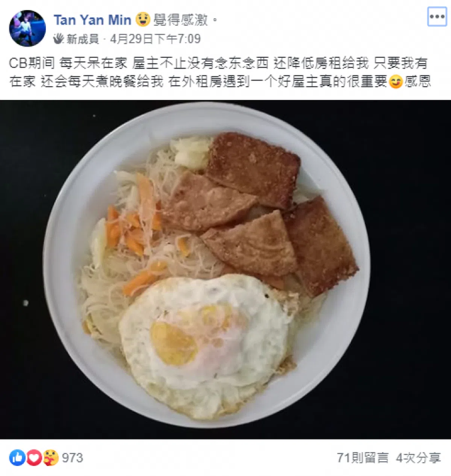
Task: Click the Care hug reaction icon
Action: click(51, 458)
